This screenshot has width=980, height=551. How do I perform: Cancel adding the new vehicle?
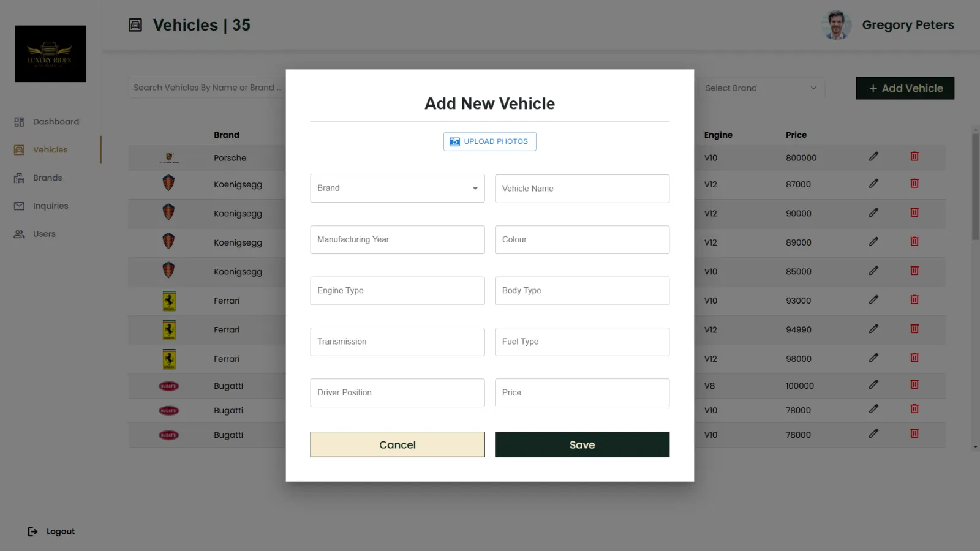[398, 444]
